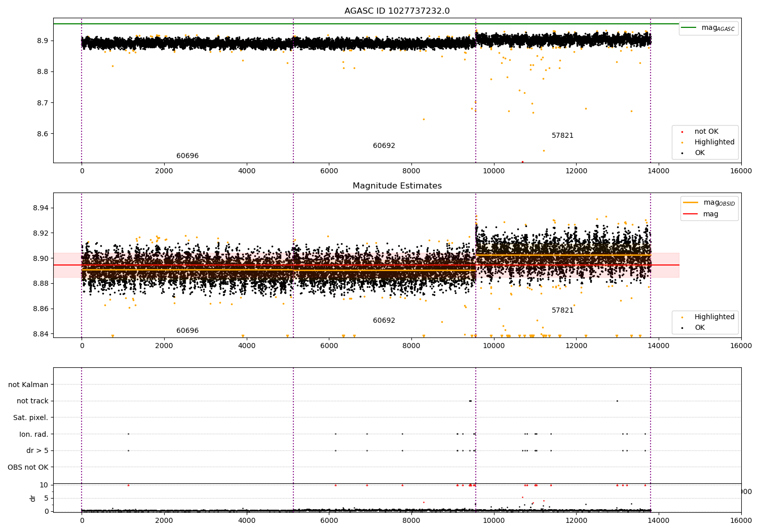Click the 'not Kalman' flag row label
The image size is (760, 532).
pos(28,385)
